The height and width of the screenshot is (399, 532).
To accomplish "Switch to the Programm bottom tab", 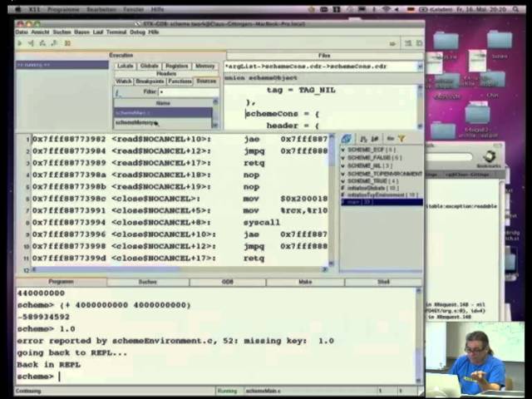I will pos(61,282).
